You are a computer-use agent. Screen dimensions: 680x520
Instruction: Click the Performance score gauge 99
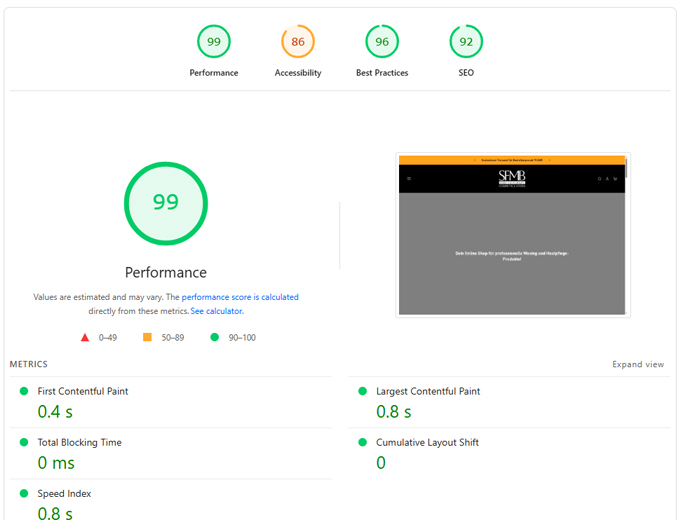click(214, 42)
